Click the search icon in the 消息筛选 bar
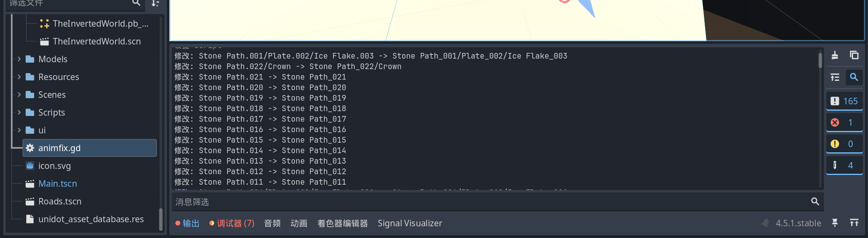Viewport: 868px width, 238px height. coord(815,202)
